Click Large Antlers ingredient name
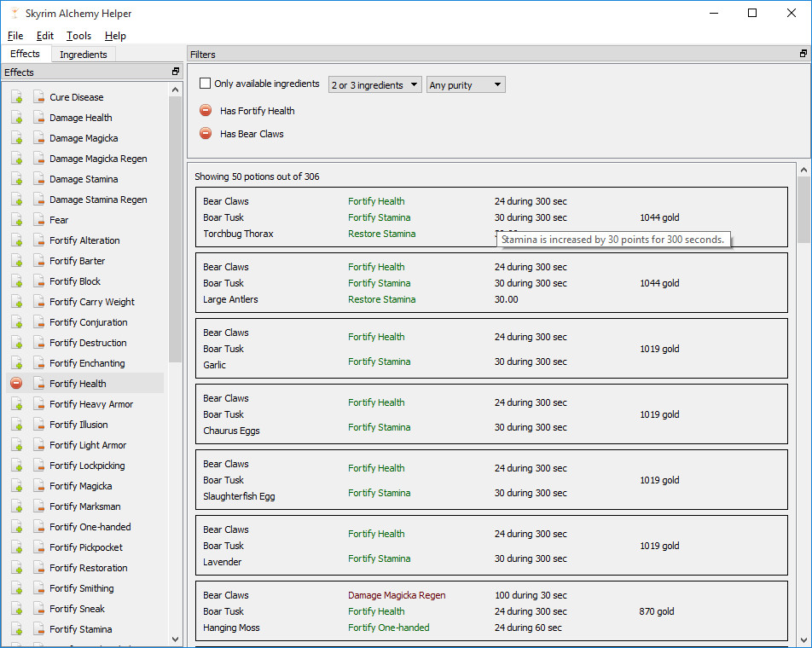The image size is (812, 648). pyautogui.click(x=230, y=299)
